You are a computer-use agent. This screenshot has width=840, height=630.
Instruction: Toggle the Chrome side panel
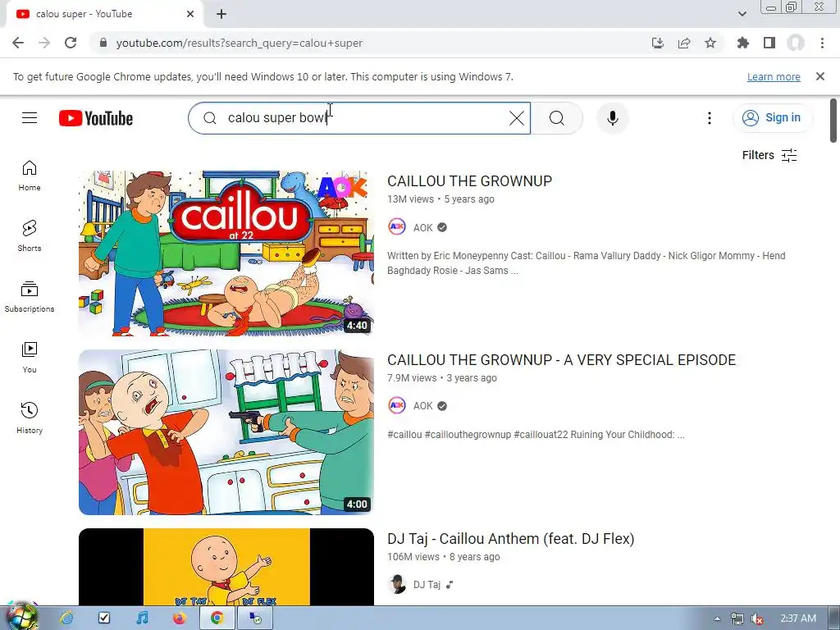tap(769, 43)
